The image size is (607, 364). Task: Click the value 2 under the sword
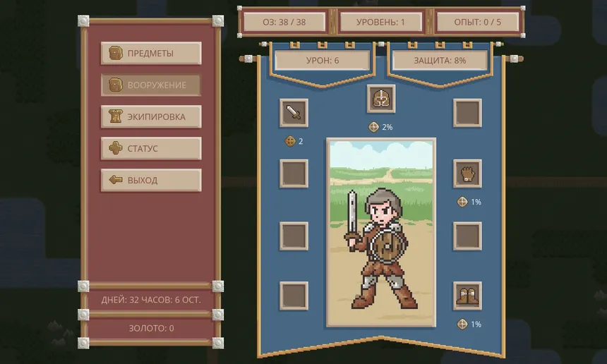[301, 141]
